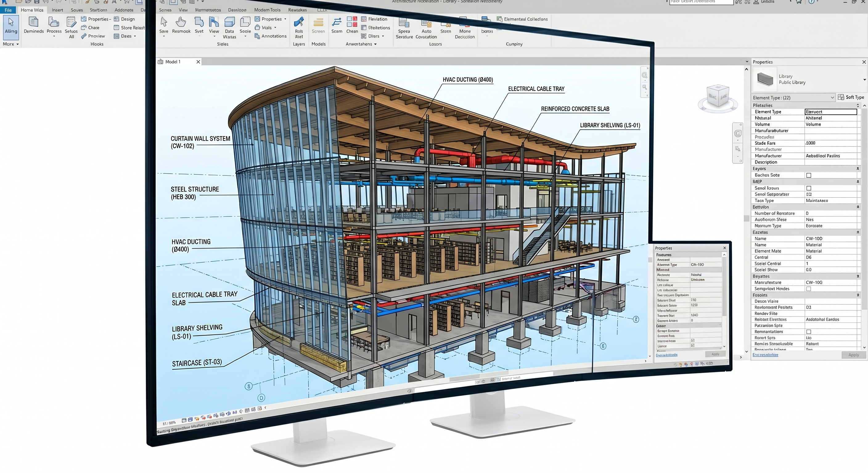868x473 pixels.
Task: Collapse the Eayors section
Action: 858,169
